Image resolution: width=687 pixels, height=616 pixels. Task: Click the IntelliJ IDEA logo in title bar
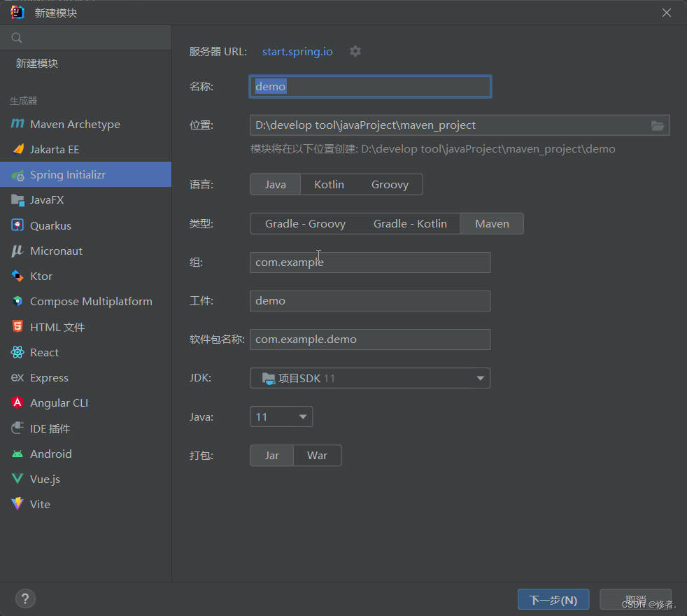17,13
